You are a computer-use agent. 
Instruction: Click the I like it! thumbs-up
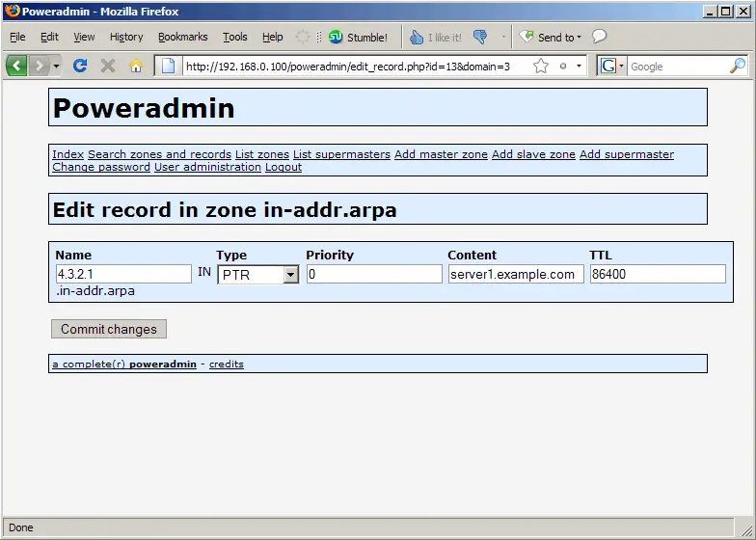pyautogui.click(x=436, y=37)
